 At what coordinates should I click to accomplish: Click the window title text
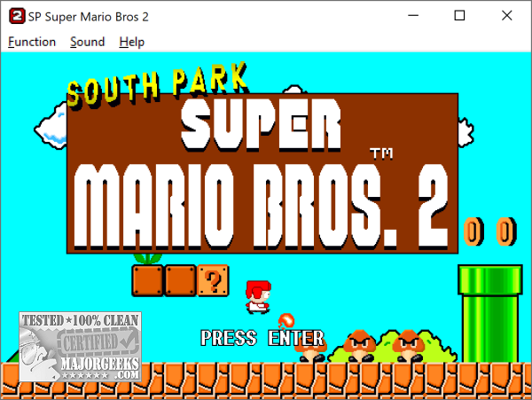(88, 17)
